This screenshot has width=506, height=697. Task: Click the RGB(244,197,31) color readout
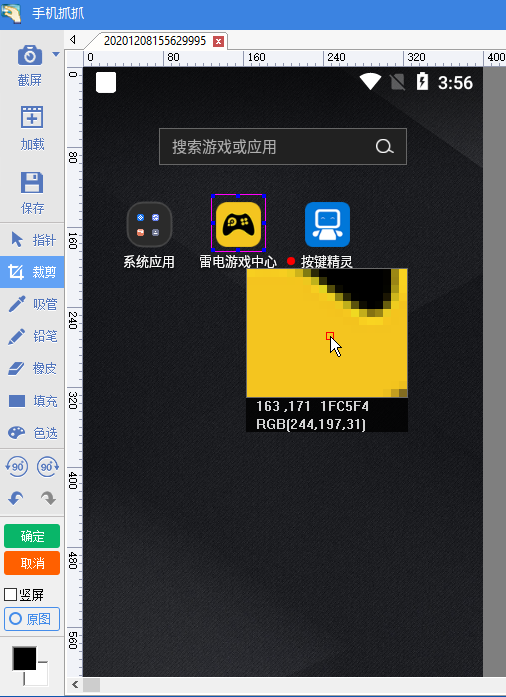311,424
